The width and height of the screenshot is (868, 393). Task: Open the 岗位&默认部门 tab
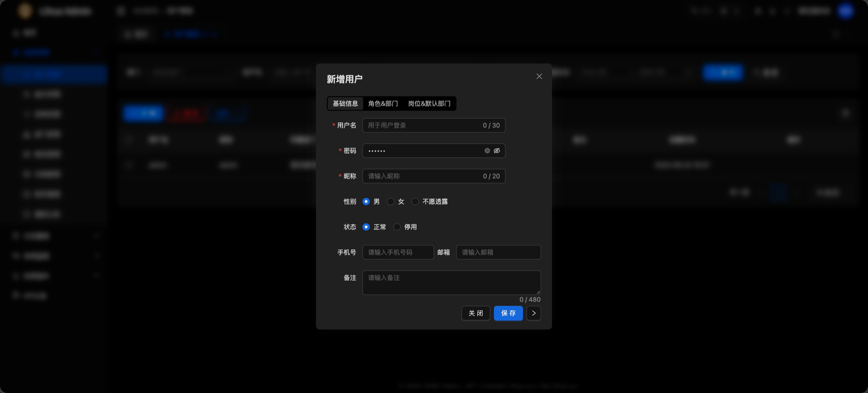(429, 103)
